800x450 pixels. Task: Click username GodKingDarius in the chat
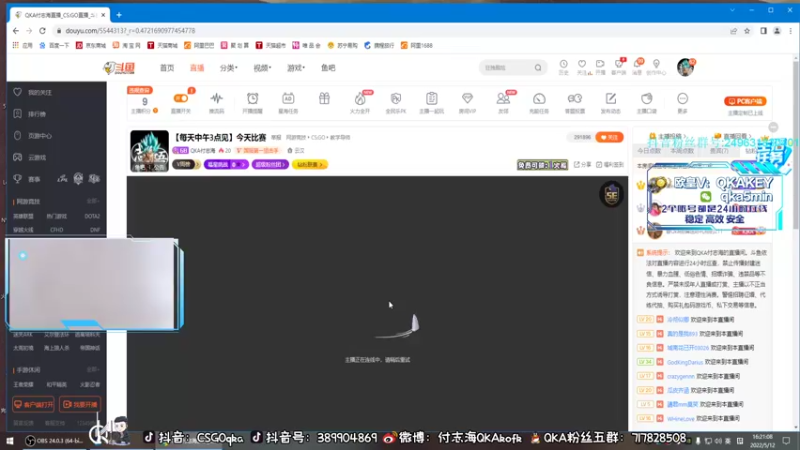[685, 362]
